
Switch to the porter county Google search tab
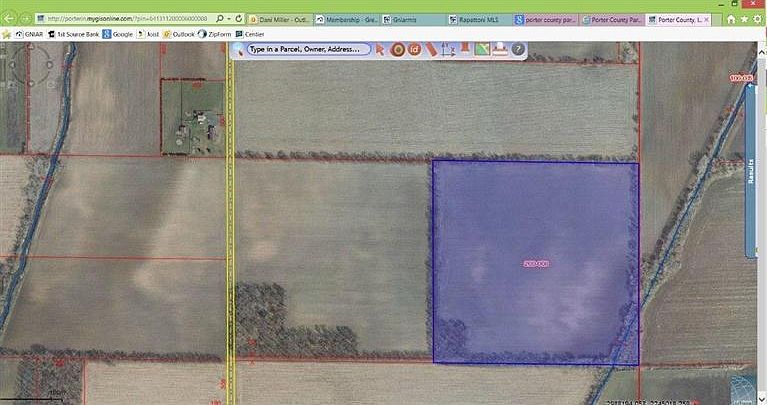tap(546, 20)
